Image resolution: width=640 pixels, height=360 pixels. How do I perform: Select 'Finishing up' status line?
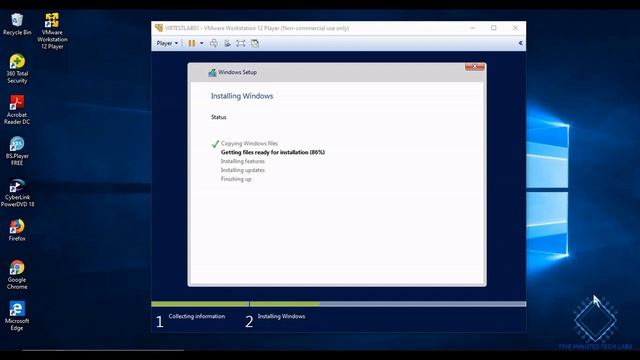(x=236, y=179)
